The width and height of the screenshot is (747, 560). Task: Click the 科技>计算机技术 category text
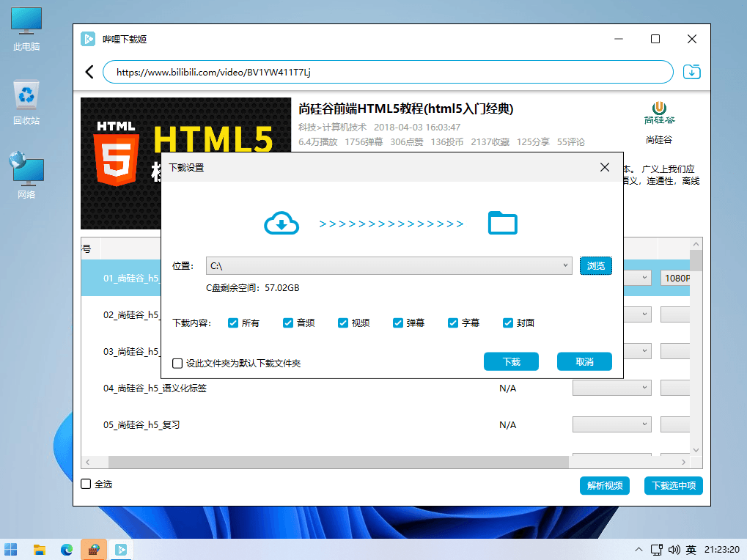pyautogui.click(x=333, y=127)
